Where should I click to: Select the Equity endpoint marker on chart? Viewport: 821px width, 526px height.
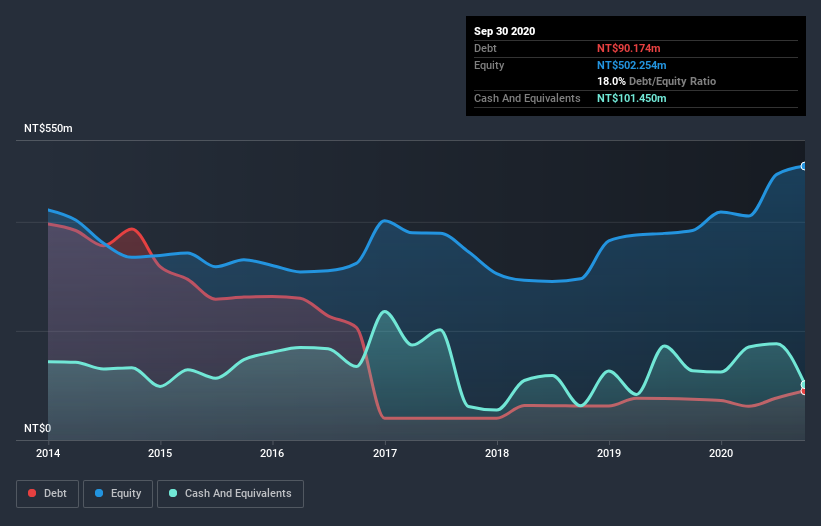click(804, 166)
